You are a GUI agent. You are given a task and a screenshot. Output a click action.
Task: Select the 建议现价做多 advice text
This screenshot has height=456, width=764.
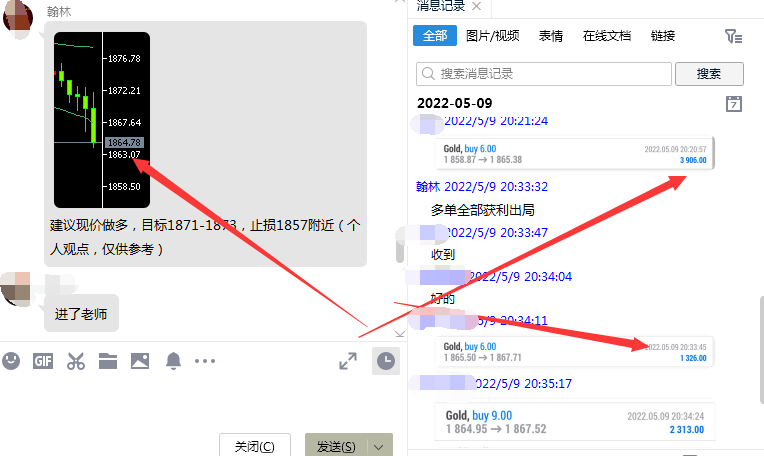coord(205,237)
